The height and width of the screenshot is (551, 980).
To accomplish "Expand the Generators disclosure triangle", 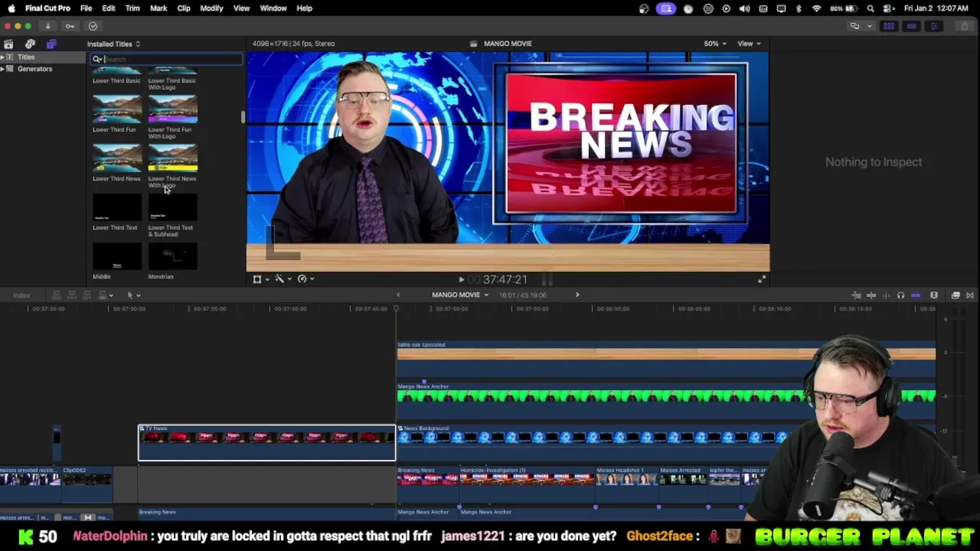I will click(x=2, y=69).
